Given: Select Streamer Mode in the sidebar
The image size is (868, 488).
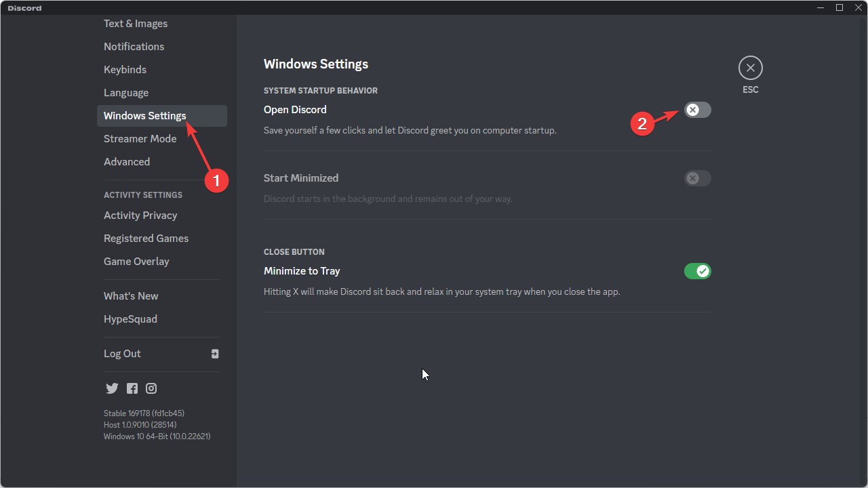Looking at the screenshot, I should click(x=140, y=138).
